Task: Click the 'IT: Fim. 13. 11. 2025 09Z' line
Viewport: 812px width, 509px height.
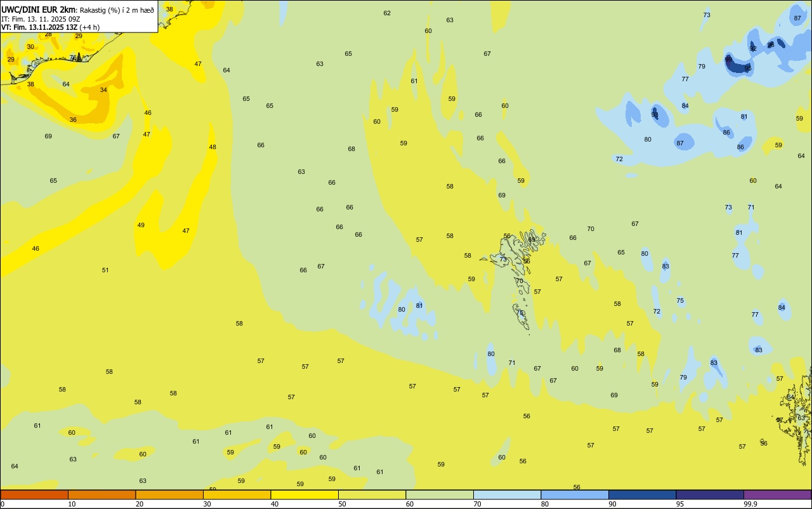Action: (41, 18)
